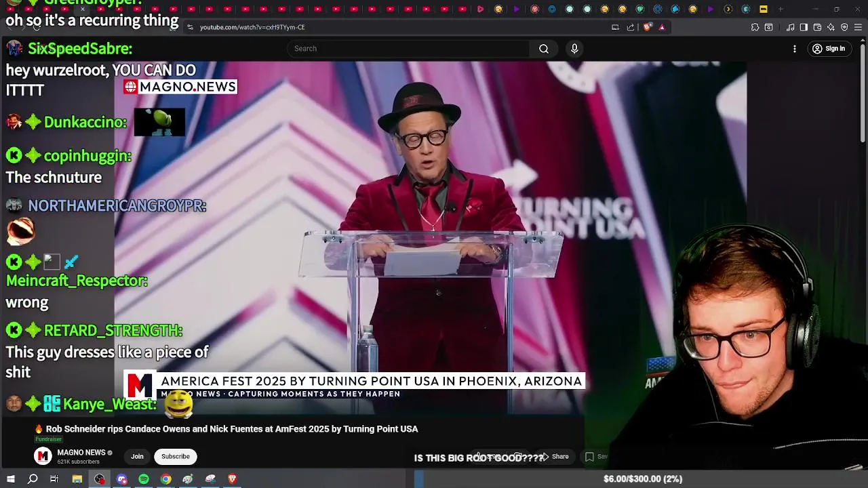The image size is (868, 488).
Task: Click the video player showing the podium speaker
Action: pyautogui.click(x=431, y=237)
